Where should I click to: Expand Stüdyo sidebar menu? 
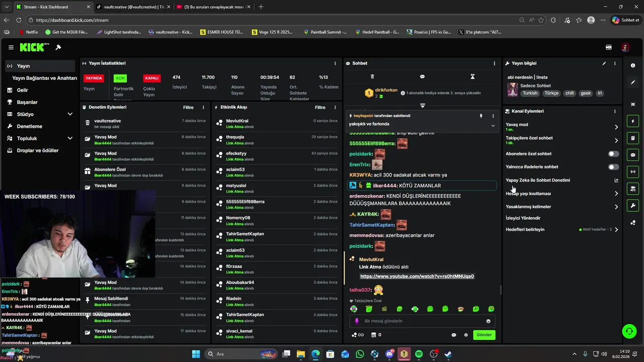pos(70,114)
